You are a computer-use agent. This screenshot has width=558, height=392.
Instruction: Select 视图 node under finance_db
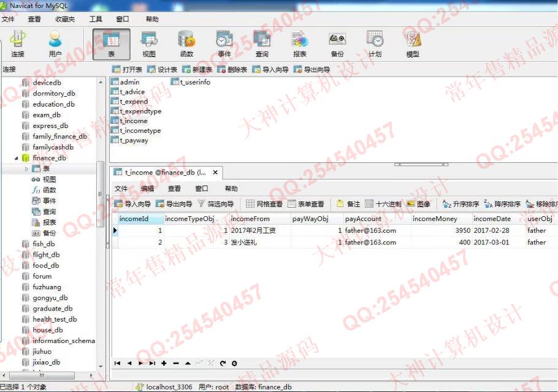(x=49, y=179)
